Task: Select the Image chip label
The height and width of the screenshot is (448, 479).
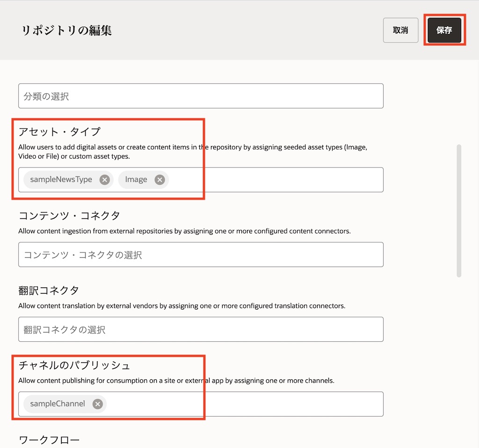Action: [136, 180]
